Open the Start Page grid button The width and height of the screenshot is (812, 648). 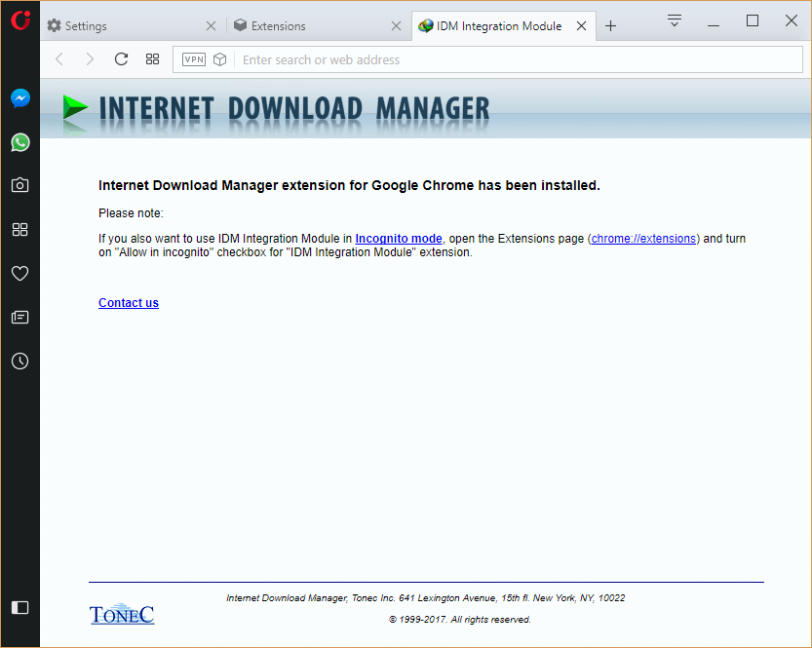[x=152, y=59]
